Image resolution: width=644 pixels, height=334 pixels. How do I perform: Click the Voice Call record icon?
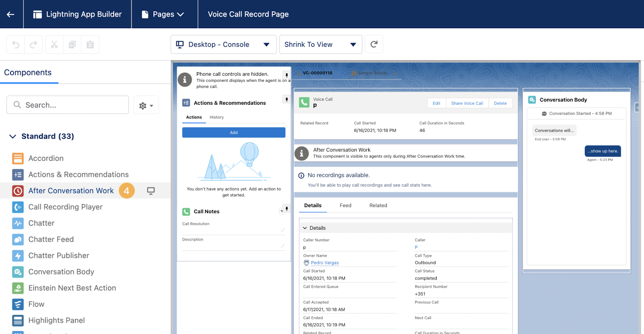(x=304, y=102)
